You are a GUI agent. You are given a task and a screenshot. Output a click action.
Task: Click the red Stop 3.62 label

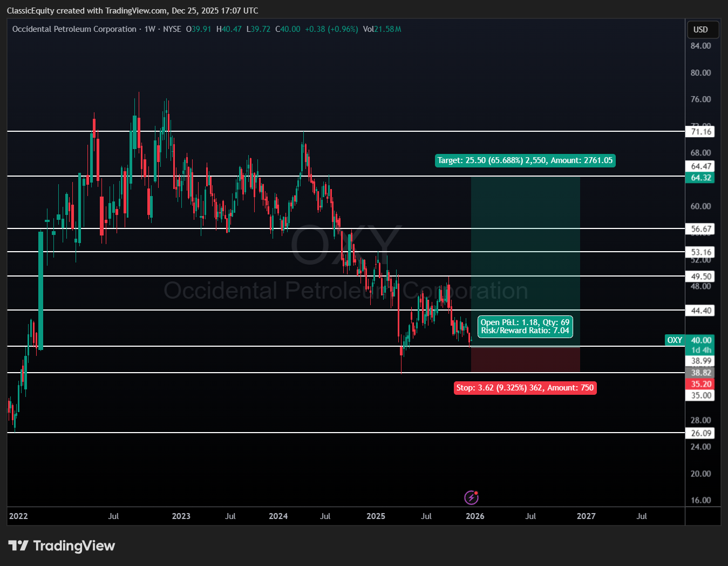point(525,388)
